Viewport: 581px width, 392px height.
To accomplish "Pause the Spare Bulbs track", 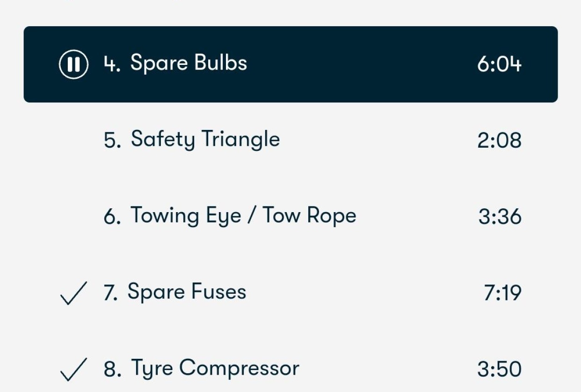I will coord(73,64).
